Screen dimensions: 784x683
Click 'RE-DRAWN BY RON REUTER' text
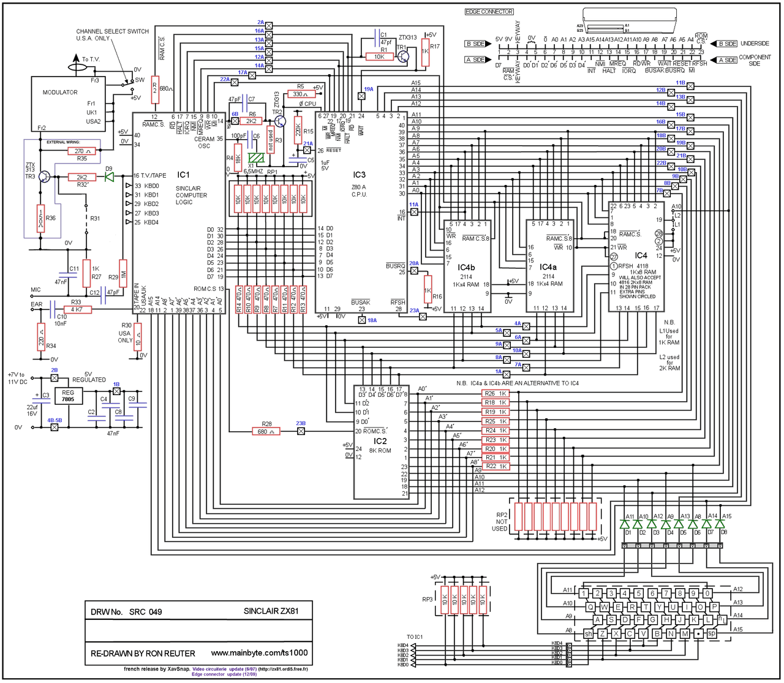143,654
